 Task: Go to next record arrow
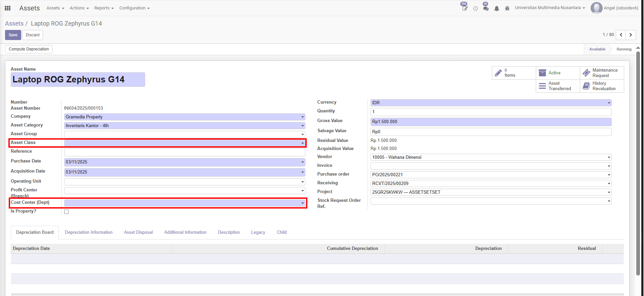click(631, 35)
